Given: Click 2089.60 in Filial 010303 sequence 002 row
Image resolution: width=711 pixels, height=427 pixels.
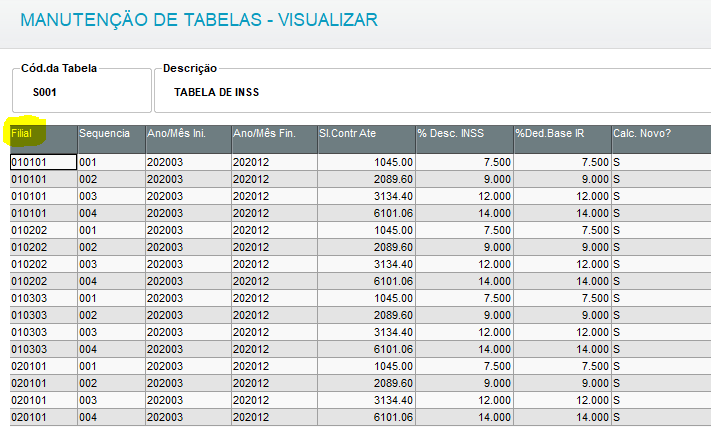Looking at the screenshot, I should click(366, 315).
